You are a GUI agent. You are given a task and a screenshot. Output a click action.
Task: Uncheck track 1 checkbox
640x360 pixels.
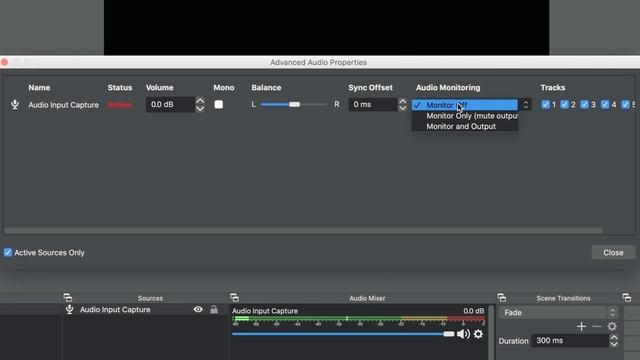click(x=545, y=104)
